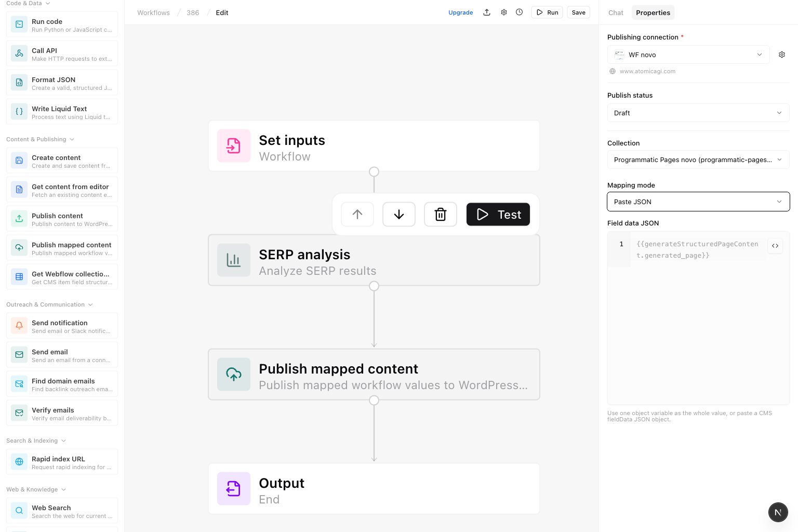
Task: Click the SERP analysis node title
Action: coord(304,255)
